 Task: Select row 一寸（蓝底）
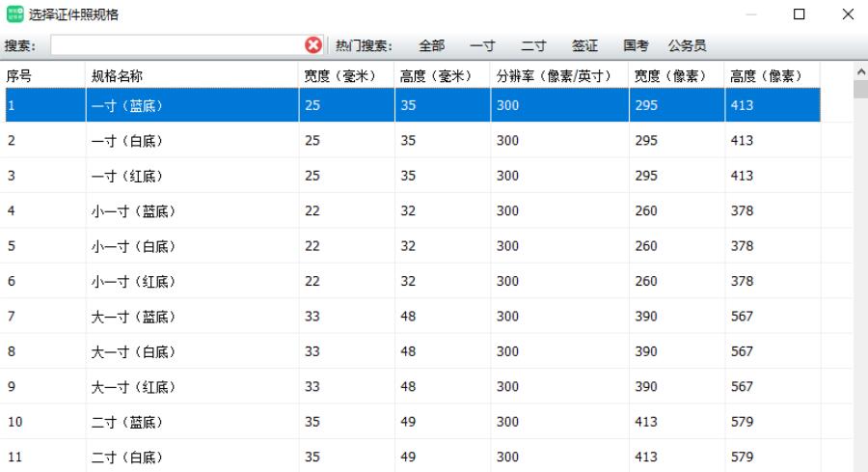(x=413, y=105)
